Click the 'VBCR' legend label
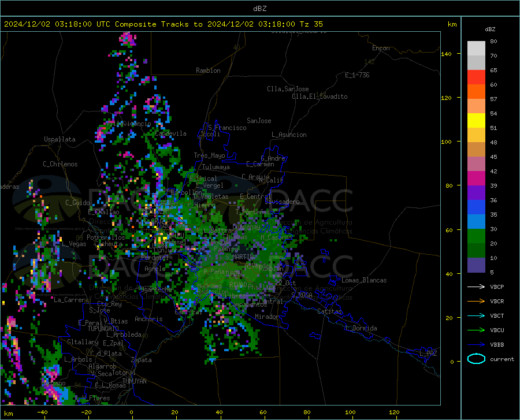The height and width of the screenshot is (420, 520). 497,302
